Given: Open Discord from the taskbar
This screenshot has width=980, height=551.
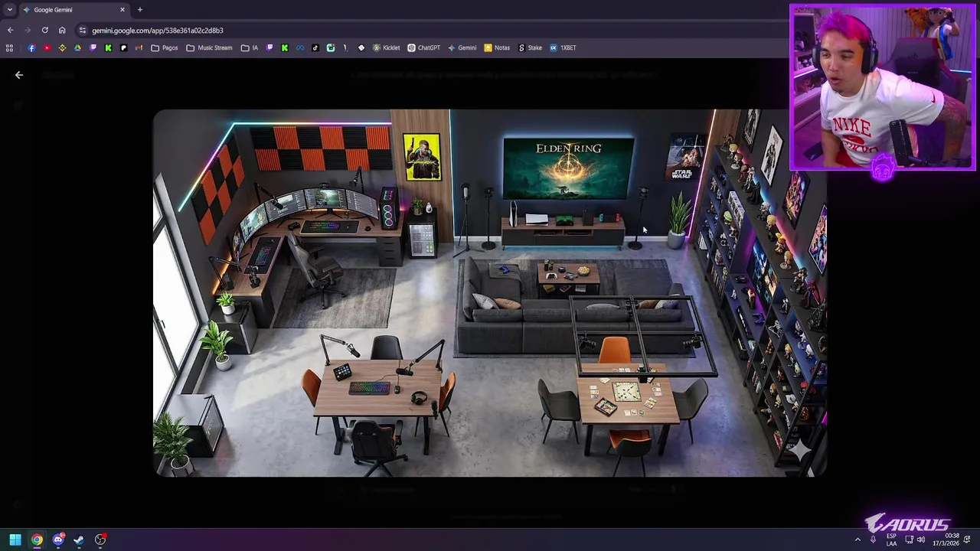Looking at the screenshot, I should [x=58, y=540].
